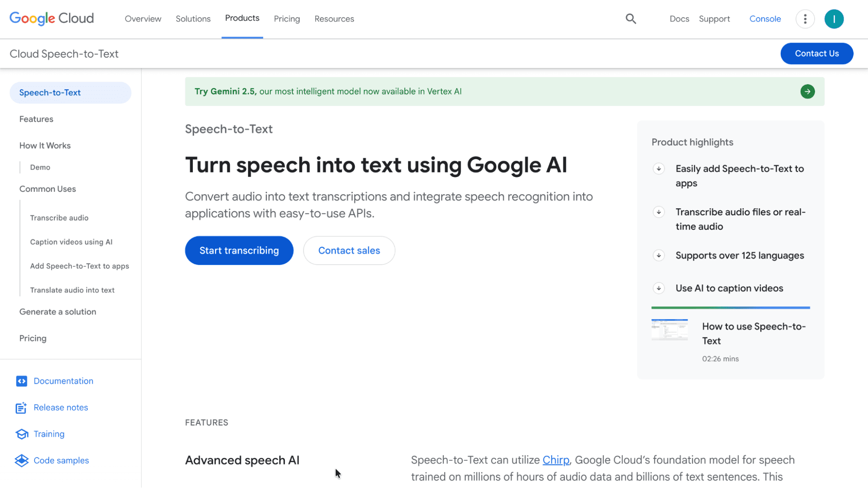Image resolution: width=868 pixels, height=488 pixels.
Task: Click the profile avatar icon
Action: pyautogui.click(x=834, y=19)
